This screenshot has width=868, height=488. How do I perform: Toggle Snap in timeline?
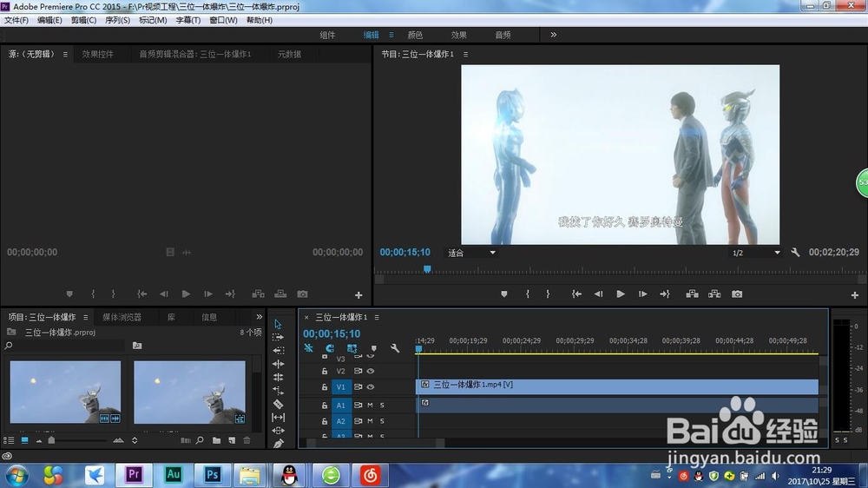pyautogui.click(x=330, y=348)
